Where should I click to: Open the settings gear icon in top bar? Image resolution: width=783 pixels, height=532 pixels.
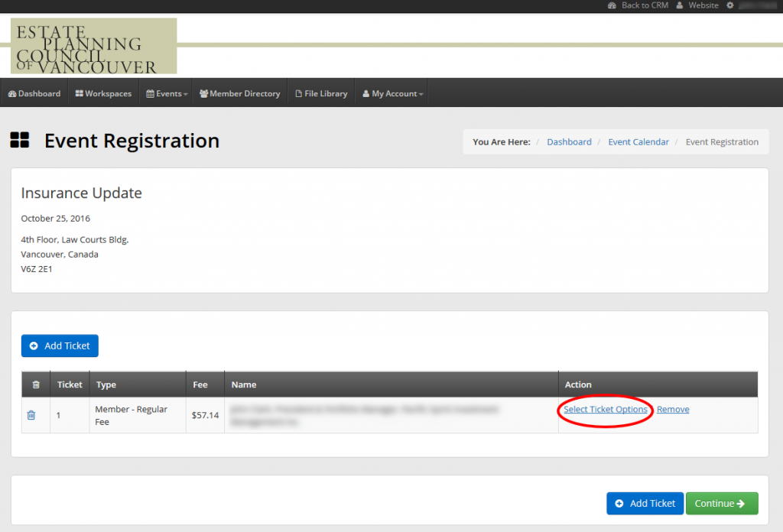pyautogui.click(x=730, y=5)
